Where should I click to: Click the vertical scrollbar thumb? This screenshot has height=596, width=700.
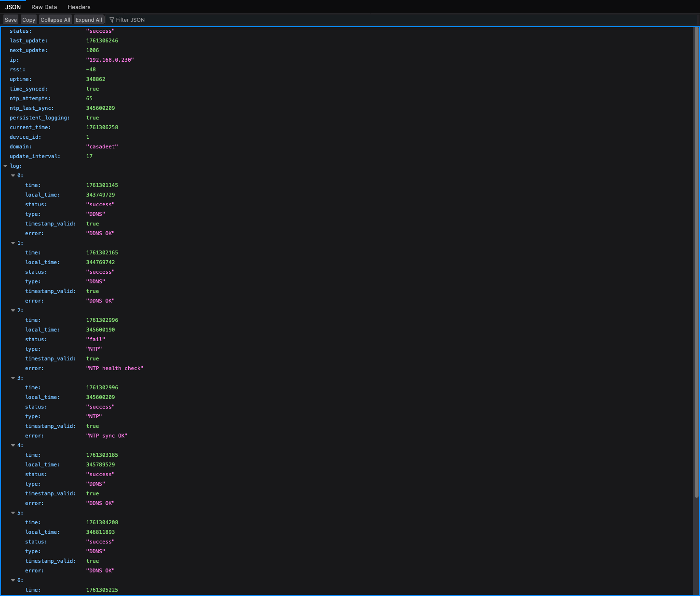(x=696, y=260)
